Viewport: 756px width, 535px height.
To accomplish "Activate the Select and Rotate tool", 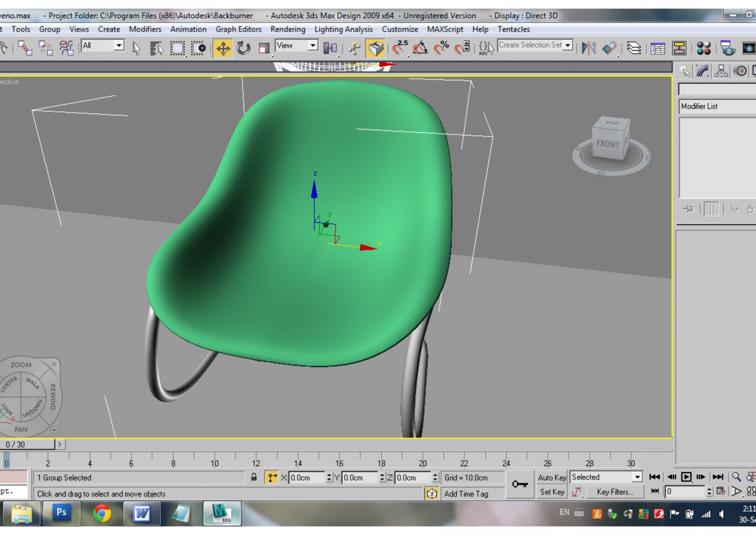I will pyautogui.click(x=244, y=48).
